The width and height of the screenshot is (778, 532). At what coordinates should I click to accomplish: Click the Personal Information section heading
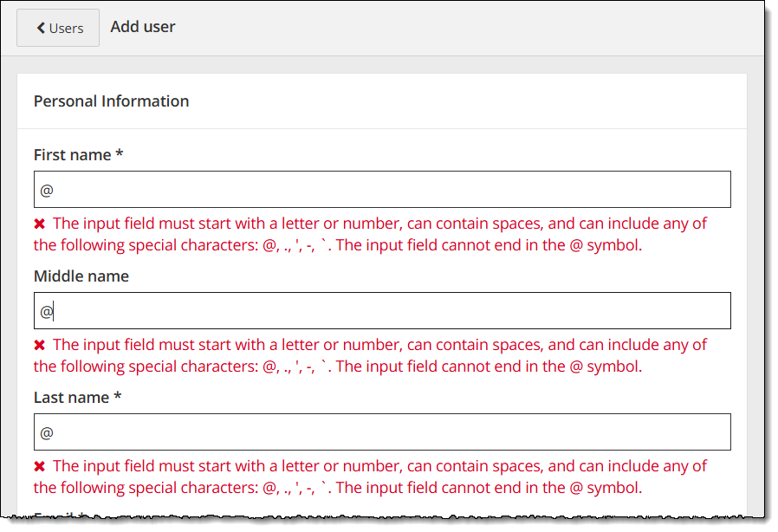point(111,101)
